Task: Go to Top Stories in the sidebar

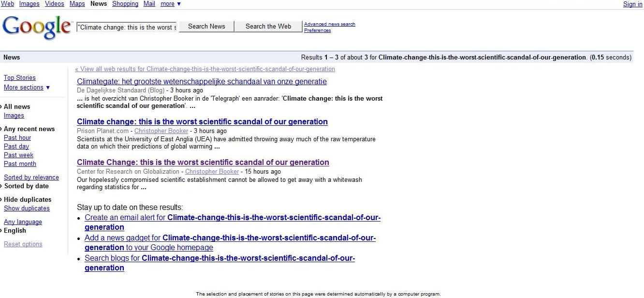Action: (x=20, y=78)
